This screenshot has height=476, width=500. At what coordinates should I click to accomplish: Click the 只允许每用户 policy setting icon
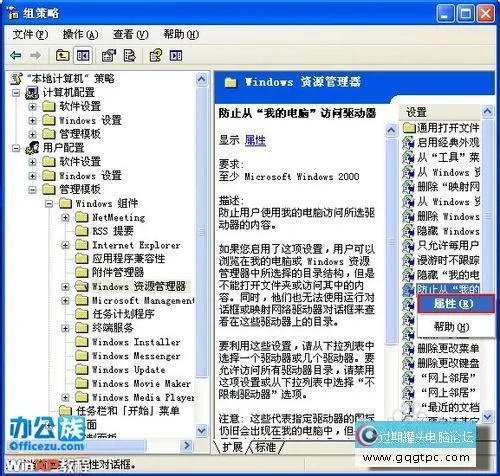408,246
